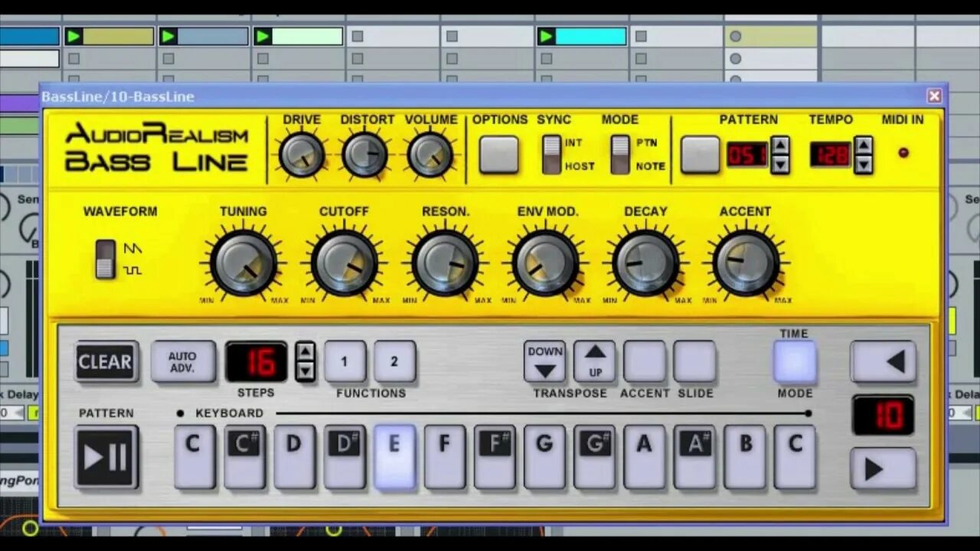Screen dimensions: 980x551
Task: Click the pattern number display 051
Action: [747, 155]
